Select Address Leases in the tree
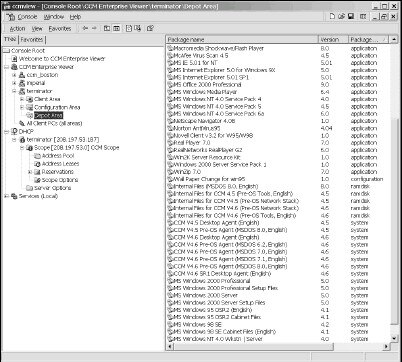Image resolution: width=402 pixels, height=362 pixels. pyautogui.click(x=60, y=164)
